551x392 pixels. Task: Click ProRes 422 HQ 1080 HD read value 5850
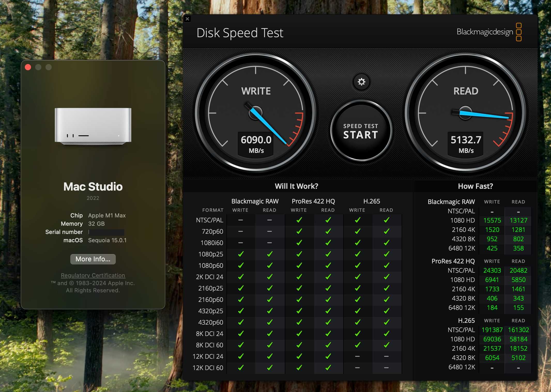coord(518,280)
